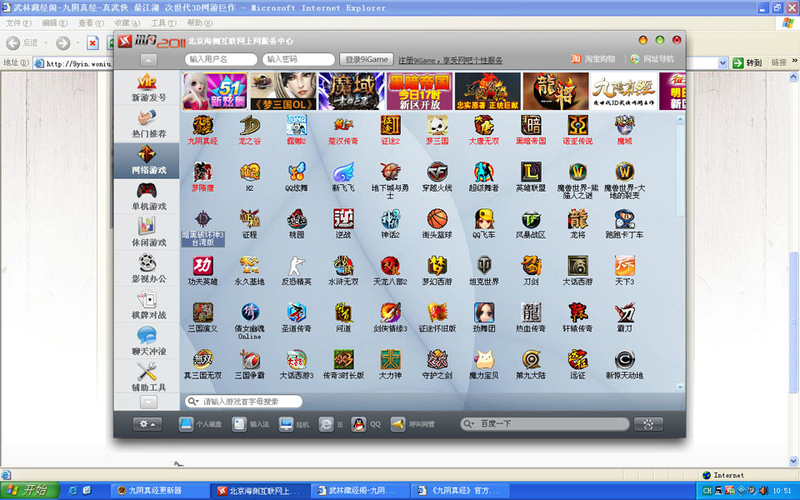Launch the 新惊天动地 game icon
Image resolution: width=800 pixels, height=500 pixels.
pyautogui.click(x=624, y=360)
